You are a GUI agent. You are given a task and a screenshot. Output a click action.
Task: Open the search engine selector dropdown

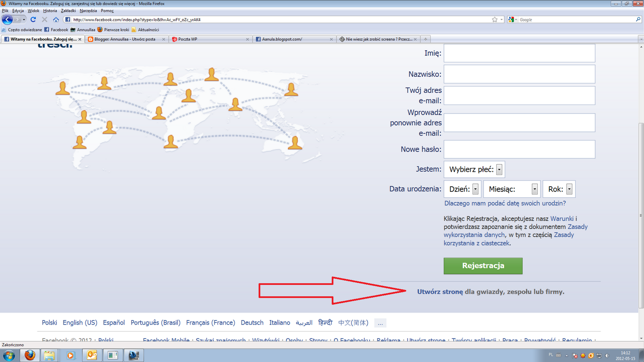[x=512, y=19]
